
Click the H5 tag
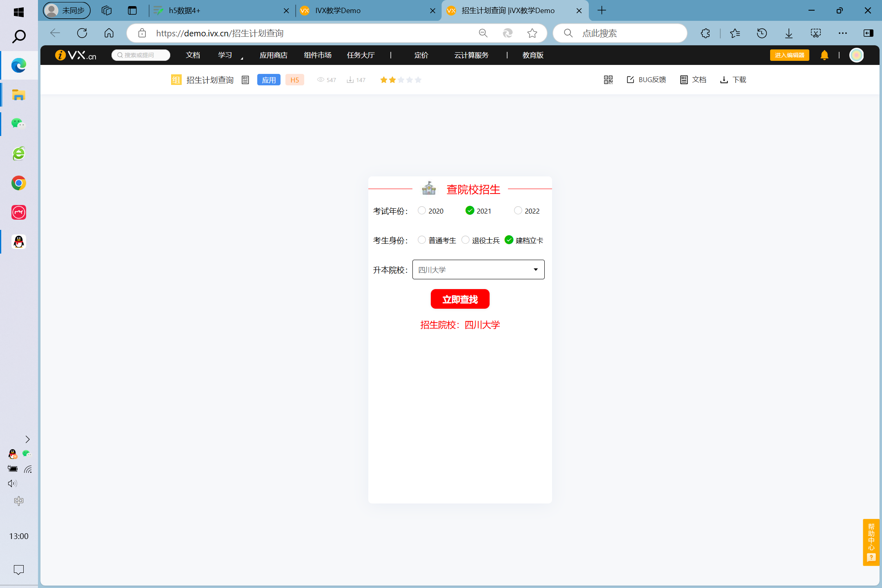(295, 80)
